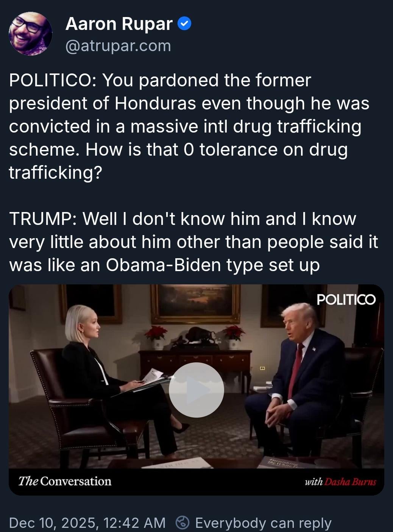Open the Aaron Rupar display name
This screenshot has width=393, height=532.
119,24
